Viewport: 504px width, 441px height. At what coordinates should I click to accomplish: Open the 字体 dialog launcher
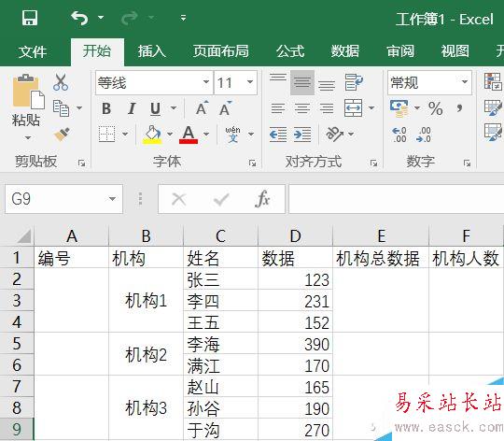253,164
